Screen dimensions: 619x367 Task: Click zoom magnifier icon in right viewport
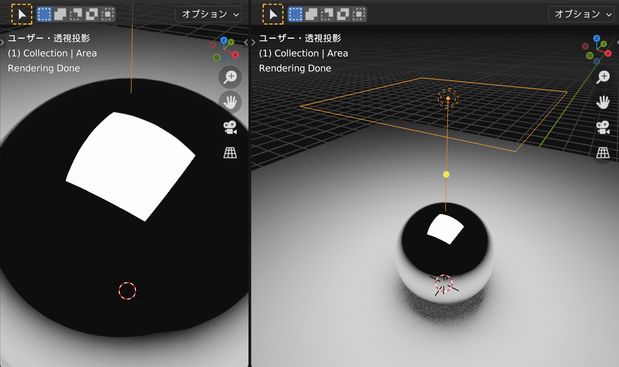pos(603,77)
